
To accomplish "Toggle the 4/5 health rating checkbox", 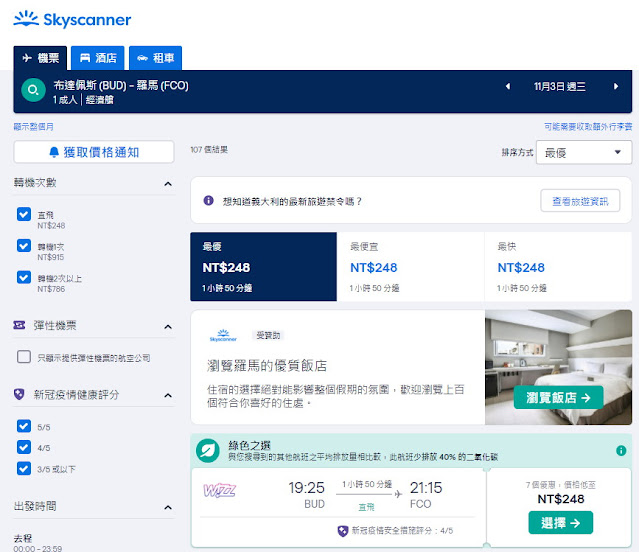I will 24,447.
